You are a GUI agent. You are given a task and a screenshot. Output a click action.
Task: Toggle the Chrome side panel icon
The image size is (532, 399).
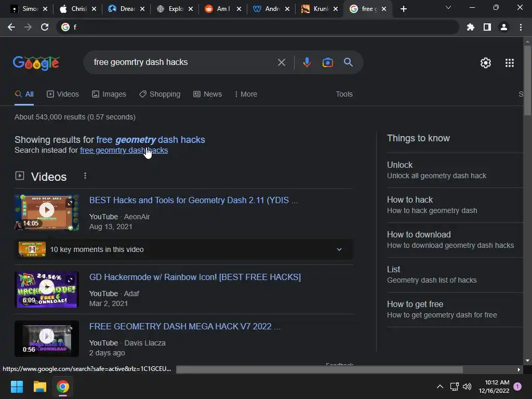pos(487,27)
